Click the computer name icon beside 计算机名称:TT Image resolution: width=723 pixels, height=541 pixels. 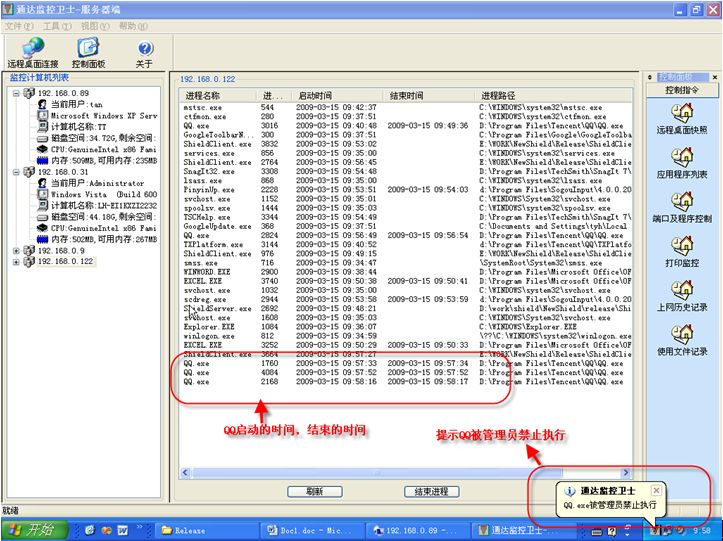pos(42,127)
